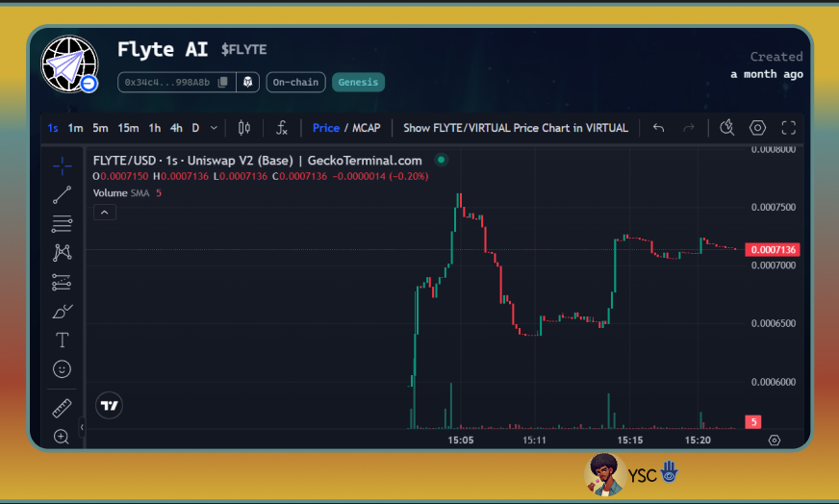Click the Volume SMA indicator label

coord(121,192)
